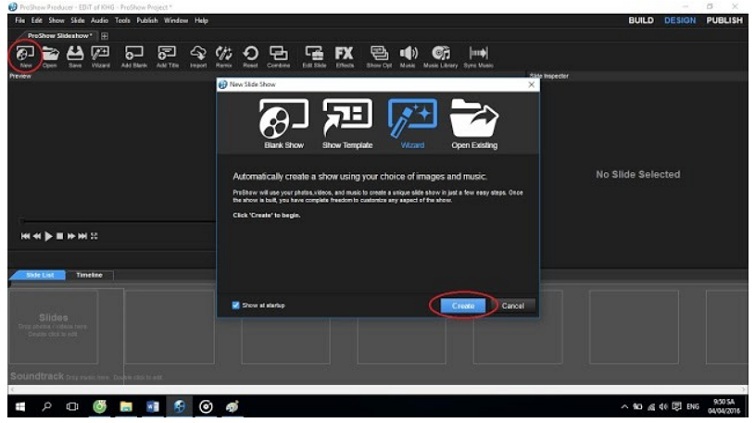Select the Blank Show option
Screen dimensions: 755x423
(283, 123)
